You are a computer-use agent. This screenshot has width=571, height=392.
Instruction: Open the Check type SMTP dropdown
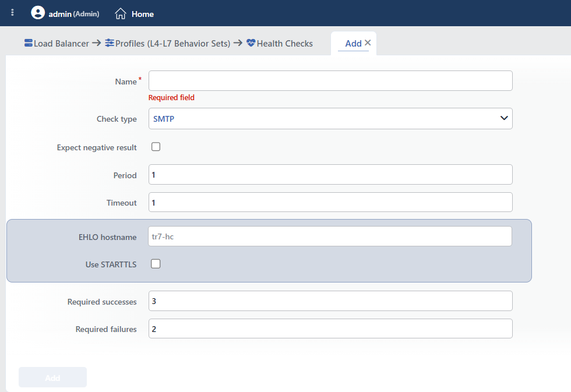click(330, 119)
